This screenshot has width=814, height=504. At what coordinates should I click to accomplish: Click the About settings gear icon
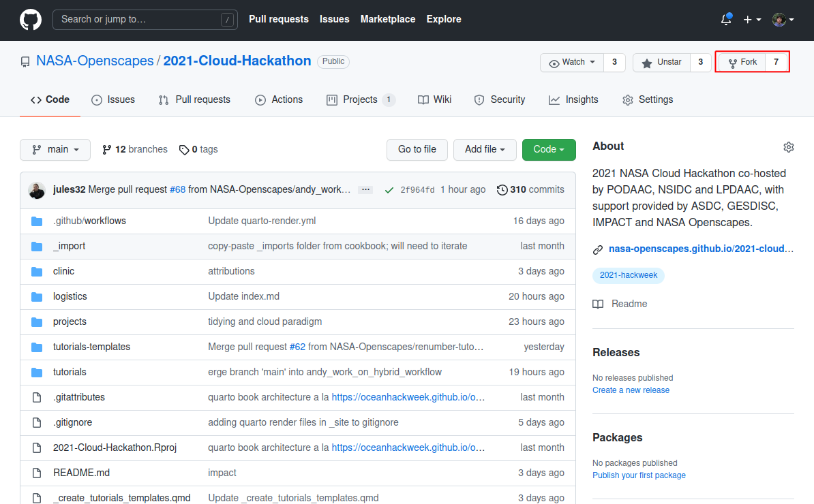click(x=789, y=147)
